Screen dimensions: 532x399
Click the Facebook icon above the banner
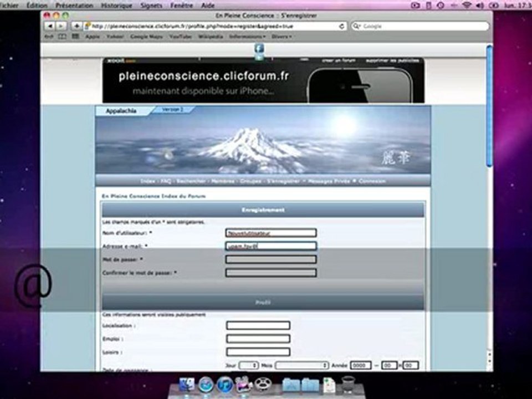pos(259,49)
